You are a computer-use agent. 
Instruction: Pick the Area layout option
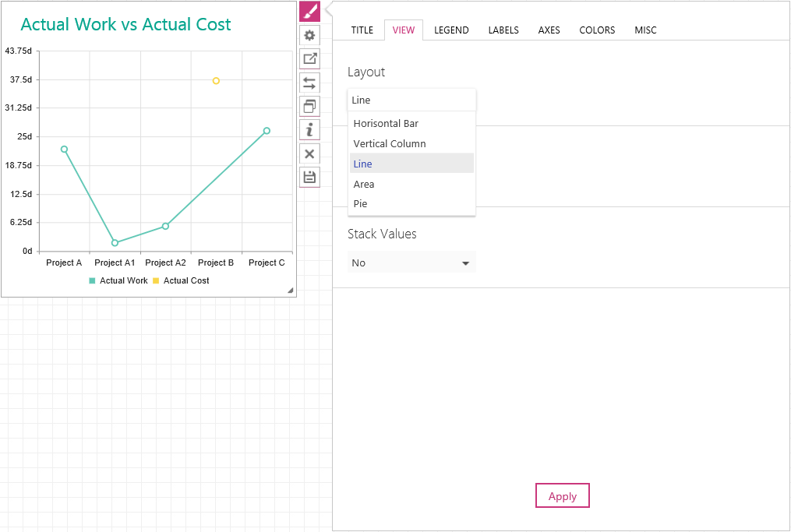tap(411, 184)
